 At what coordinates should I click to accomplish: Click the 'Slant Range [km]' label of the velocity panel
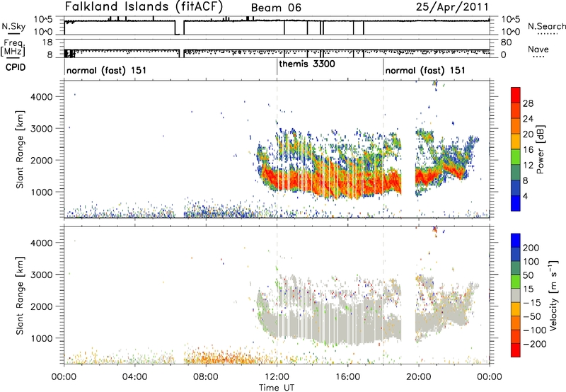click(20, 296)
